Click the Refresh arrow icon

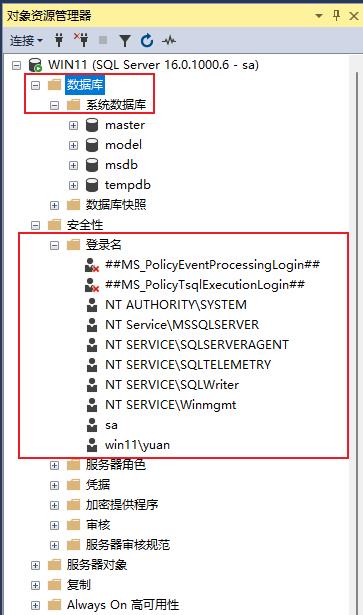point(147,40)
